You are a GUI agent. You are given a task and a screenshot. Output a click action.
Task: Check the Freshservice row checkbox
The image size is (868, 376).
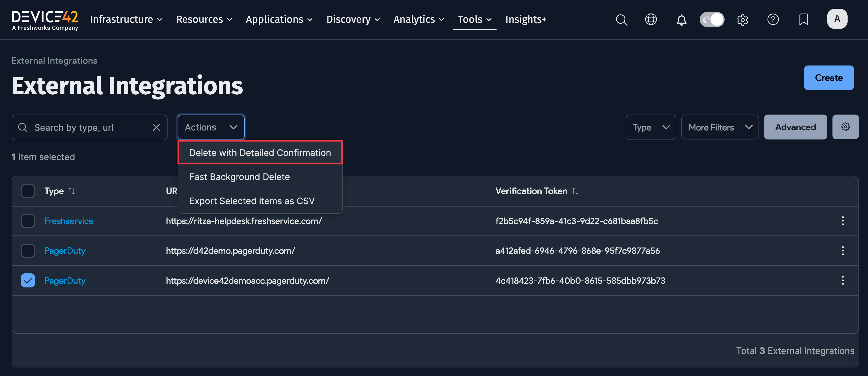point(28,221)
